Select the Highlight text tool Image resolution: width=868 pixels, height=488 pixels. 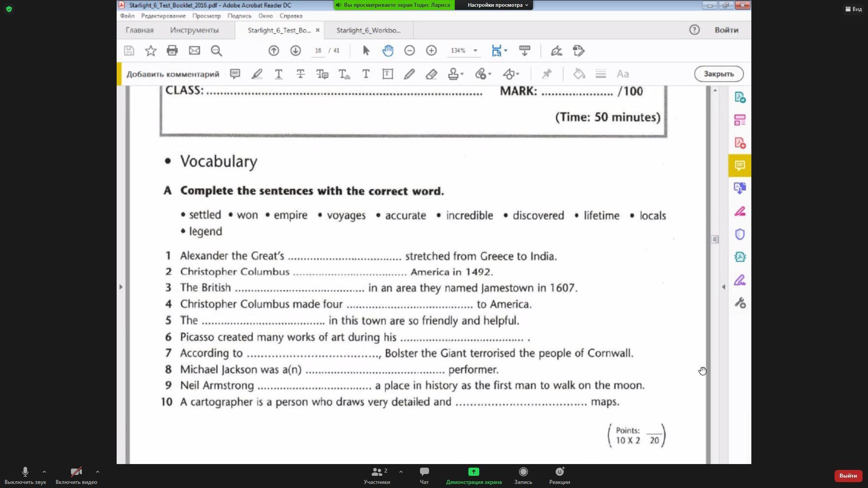257,74
